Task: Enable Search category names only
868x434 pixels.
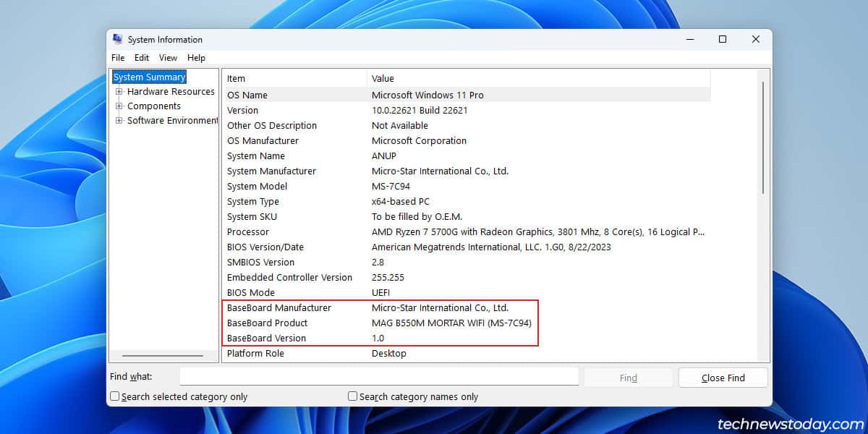Action: point(352,396)
